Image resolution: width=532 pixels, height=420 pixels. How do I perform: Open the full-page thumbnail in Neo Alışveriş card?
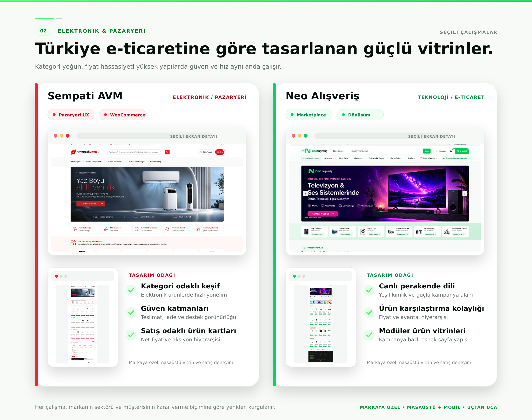321,324
